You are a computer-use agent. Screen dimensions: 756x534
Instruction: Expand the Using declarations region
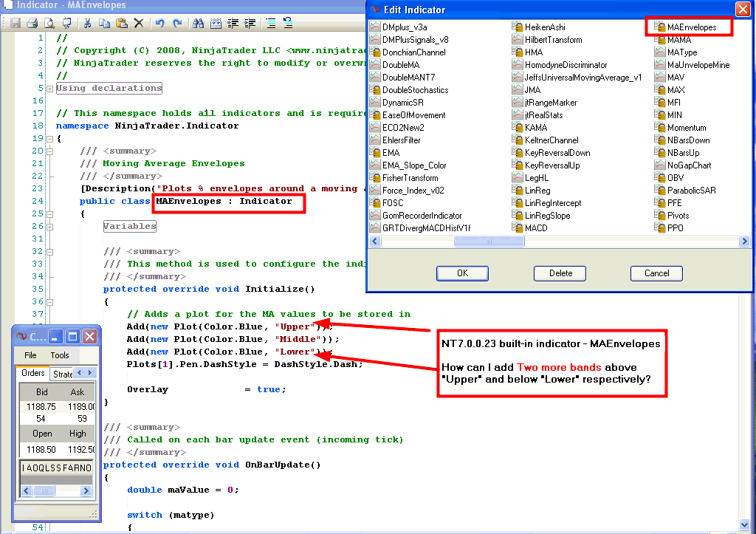(49, 89)
